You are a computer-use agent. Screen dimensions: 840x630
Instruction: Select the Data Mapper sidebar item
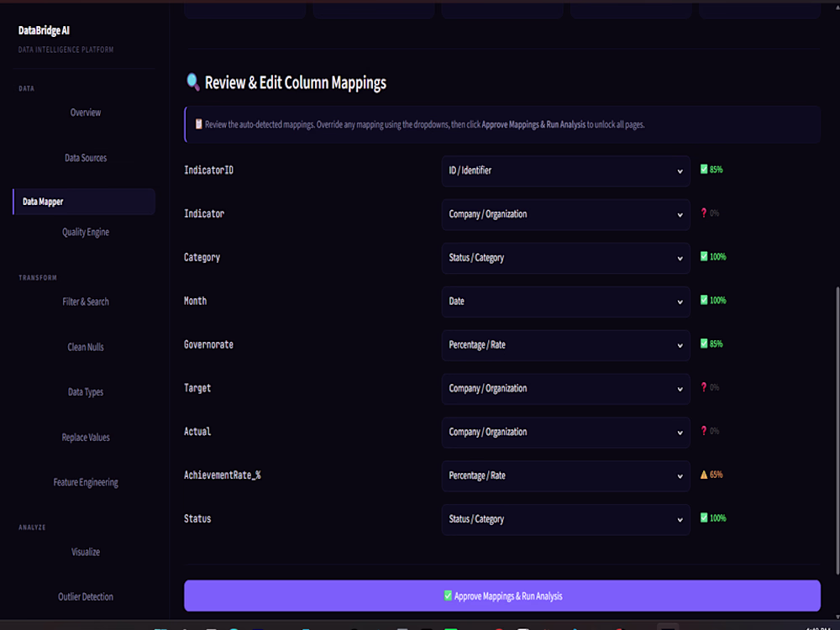pos(84,202)
